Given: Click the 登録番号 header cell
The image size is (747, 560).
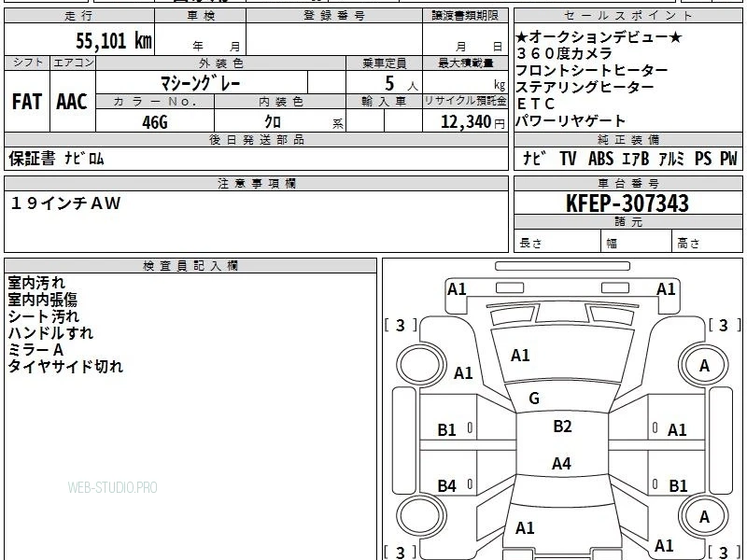Looking at the screenshot, I should [x=334, y=16].
